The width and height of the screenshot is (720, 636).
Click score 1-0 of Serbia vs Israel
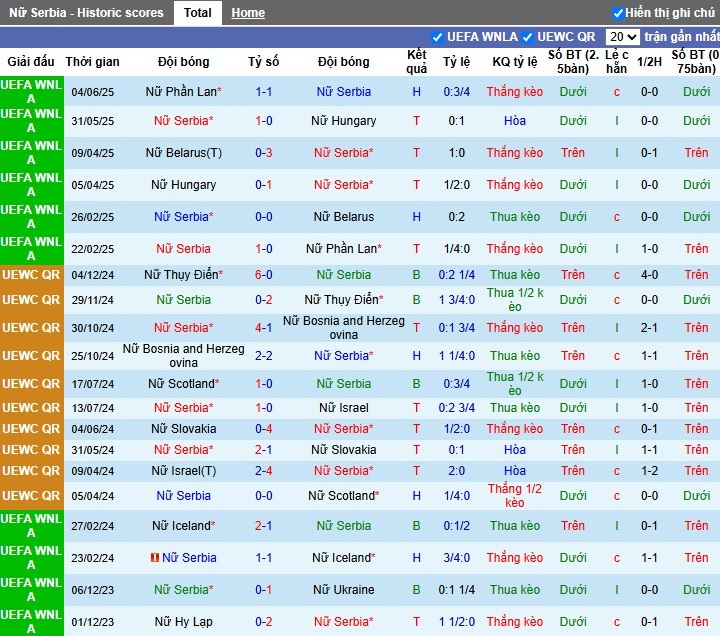click(264, 408)
